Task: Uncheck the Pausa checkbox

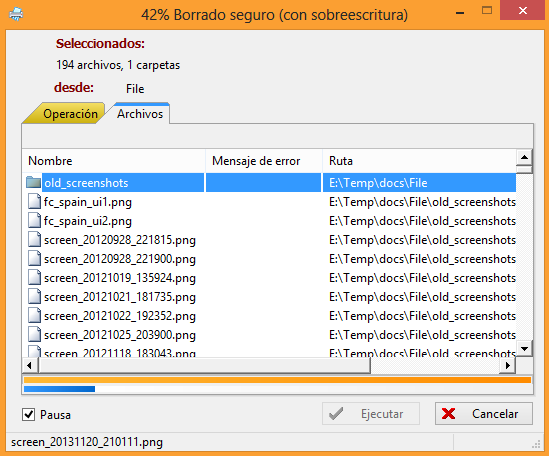Action: 28,414
